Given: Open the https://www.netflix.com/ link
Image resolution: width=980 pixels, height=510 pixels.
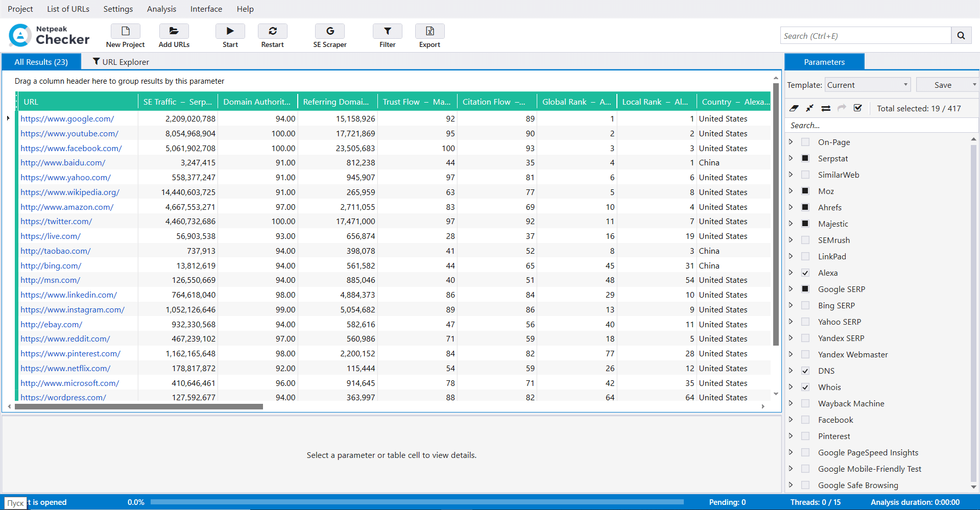Looking at the screenshot, I should coord(65,368).
